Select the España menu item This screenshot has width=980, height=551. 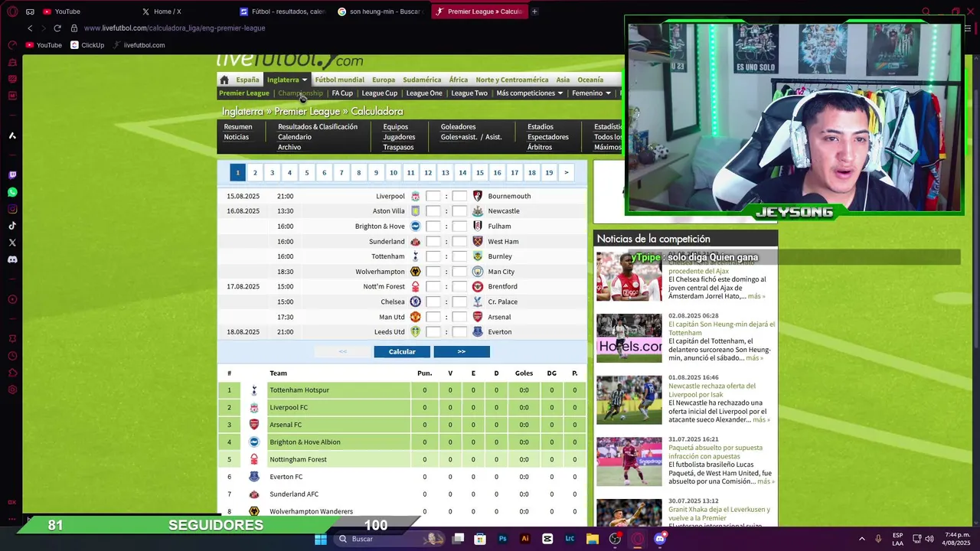(x=247, y=80)
